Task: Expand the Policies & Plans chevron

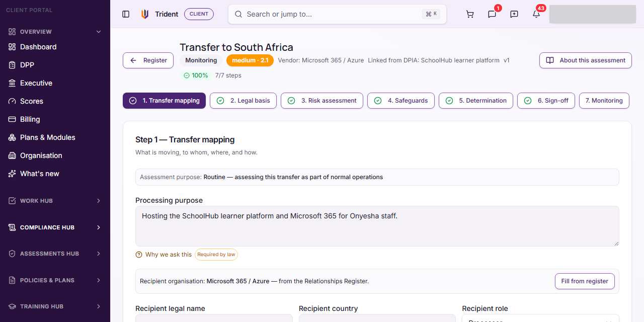Action: [99, 280]
